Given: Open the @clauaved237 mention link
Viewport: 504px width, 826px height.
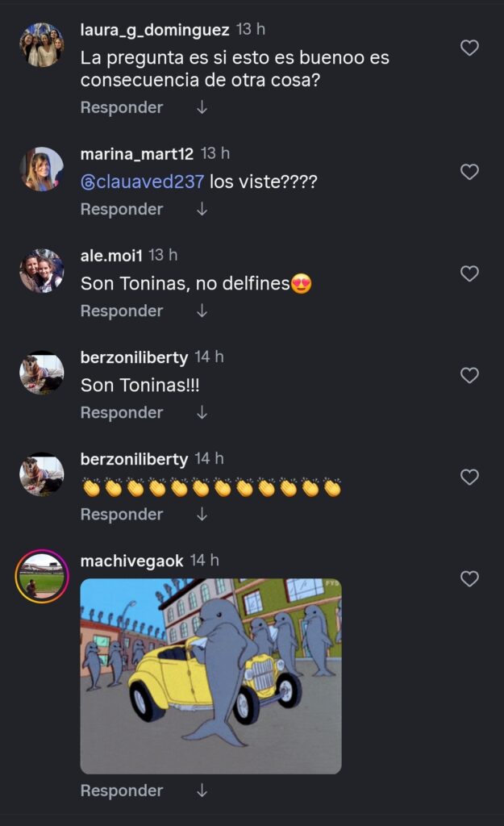Looking at the screenshot, I should coord(143,181).
